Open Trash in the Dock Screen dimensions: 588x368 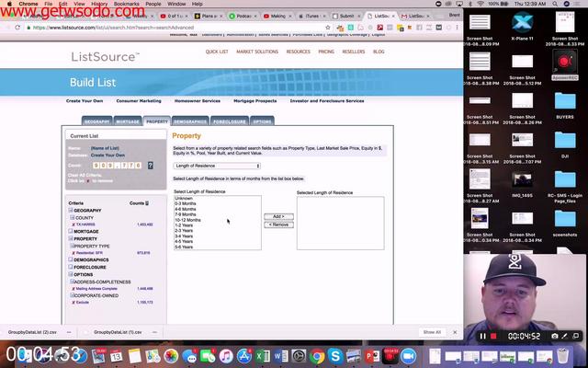point(562,356)
